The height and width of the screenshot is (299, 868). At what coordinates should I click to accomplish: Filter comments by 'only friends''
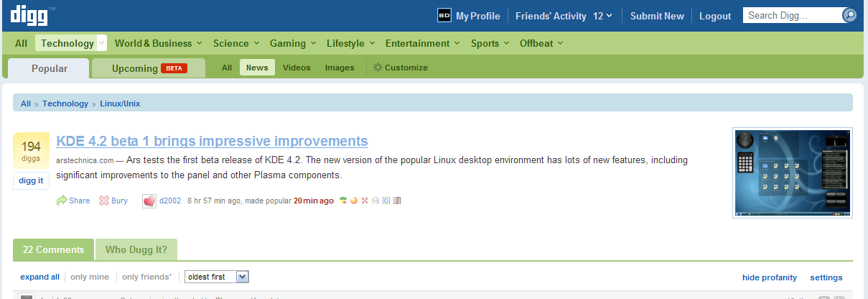pyautogui.click(x=147, y=277)
